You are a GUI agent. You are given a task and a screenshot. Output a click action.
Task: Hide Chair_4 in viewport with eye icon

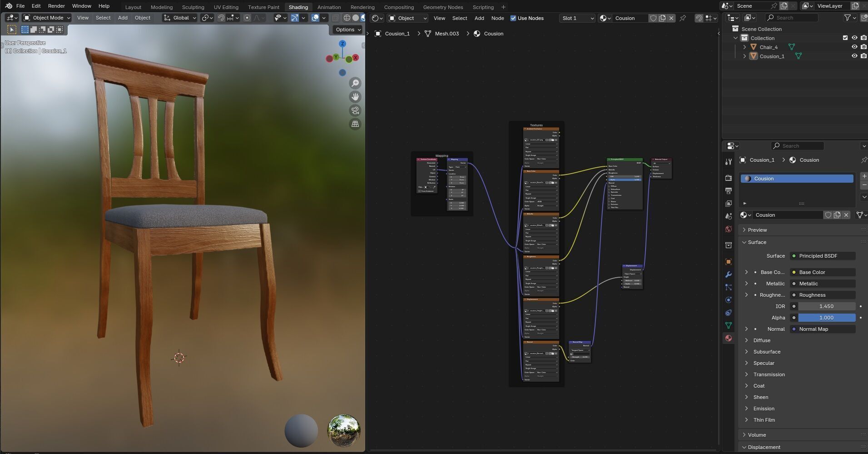[x=854, y=47]
